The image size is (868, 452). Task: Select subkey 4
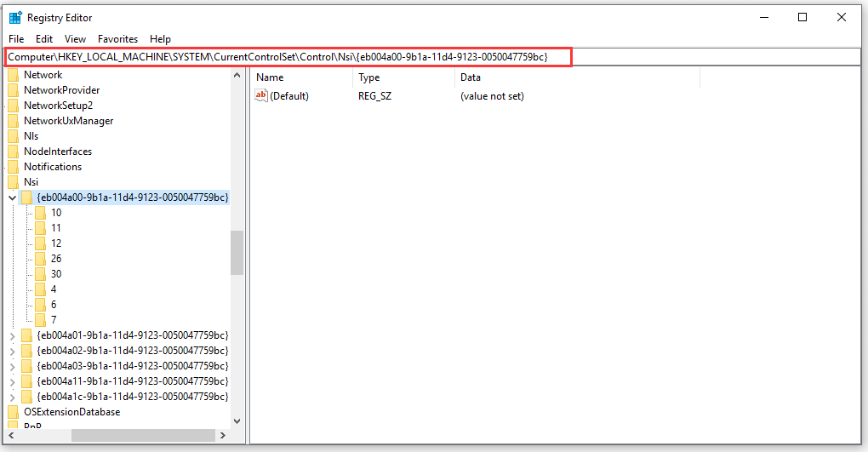(54, 289)
